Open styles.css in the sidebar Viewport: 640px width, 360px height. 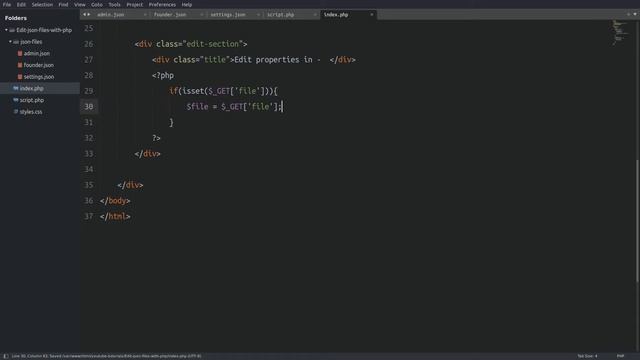31,111
